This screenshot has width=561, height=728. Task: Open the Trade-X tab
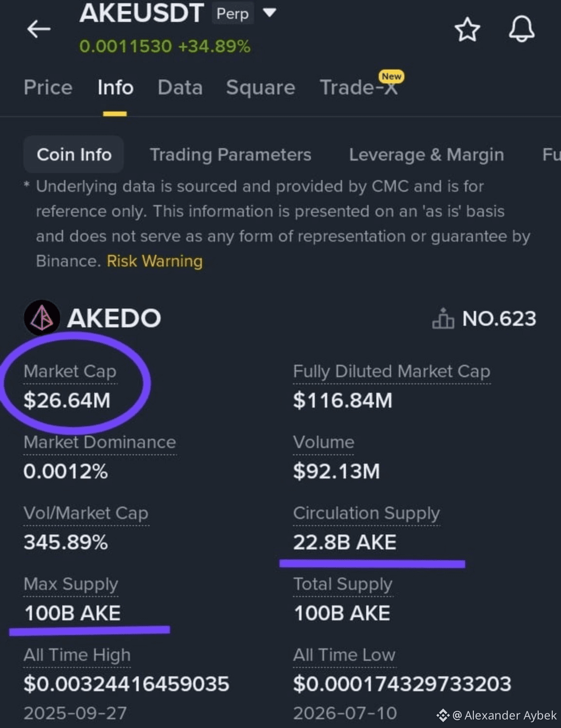358,88
